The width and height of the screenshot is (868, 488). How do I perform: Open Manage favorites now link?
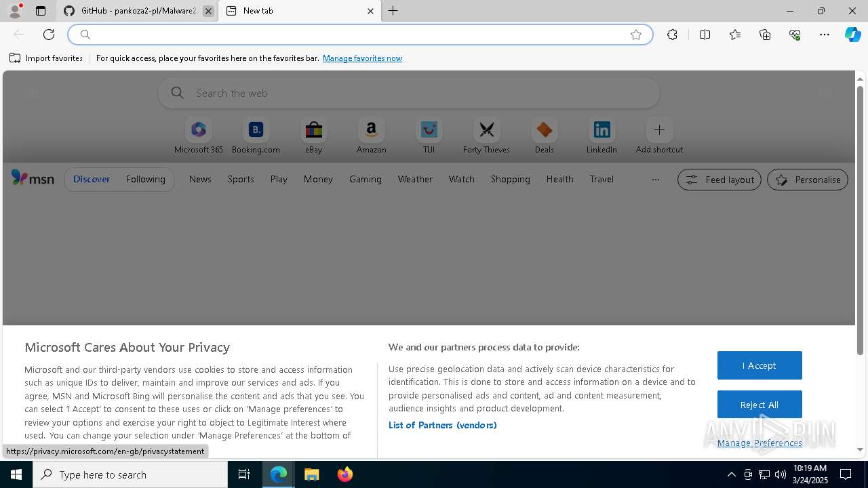tap(362, 58)
